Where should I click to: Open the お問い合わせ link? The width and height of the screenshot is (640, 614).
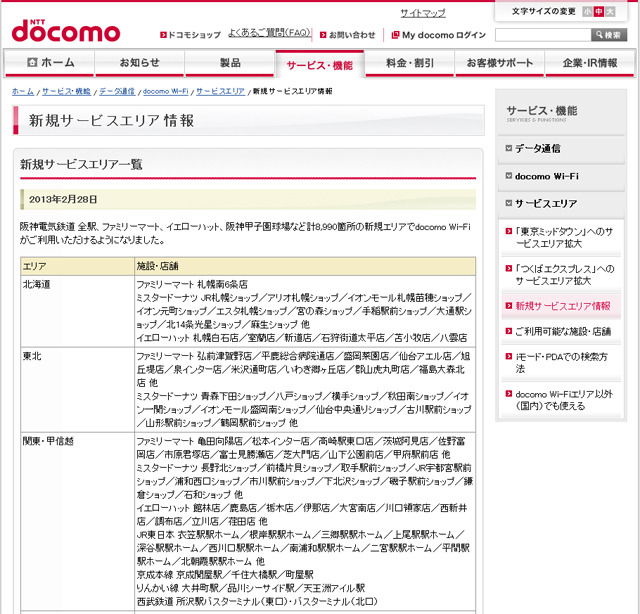coord(352,35)
